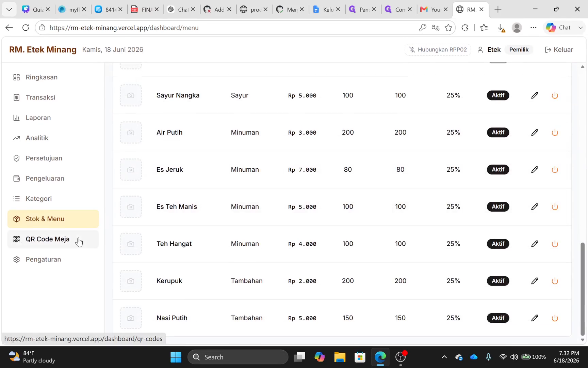Show hidden system tray icons
Viewport: 588px width, 368px height.
[x=444, y=357]
